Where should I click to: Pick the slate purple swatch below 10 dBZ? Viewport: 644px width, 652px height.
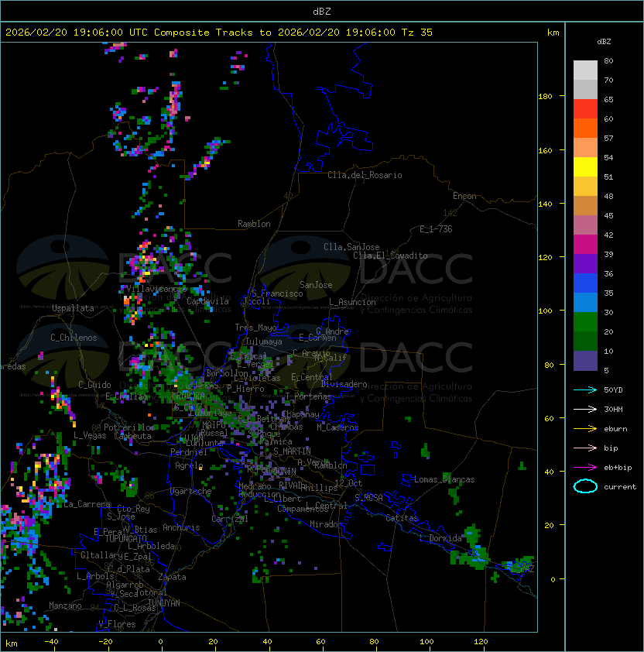[x=585, y=361]
